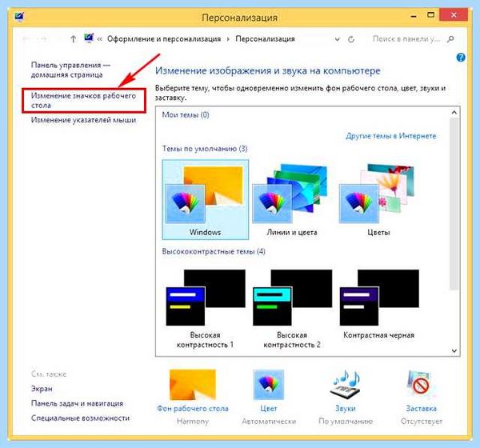
Task: Select the Windows theme
Action: pos(205,200)
